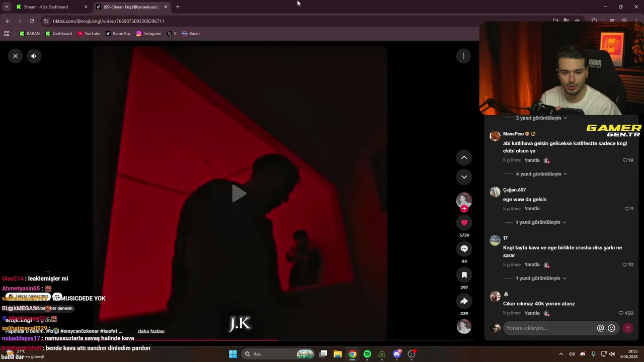Click the tiktok.com address bar URL

(x=109, y=21)
